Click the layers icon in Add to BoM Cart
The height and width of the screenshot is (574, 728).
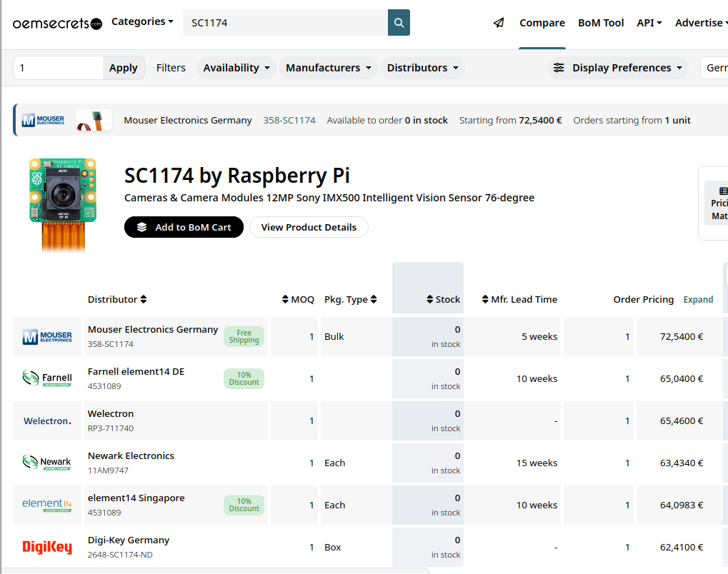141,227
